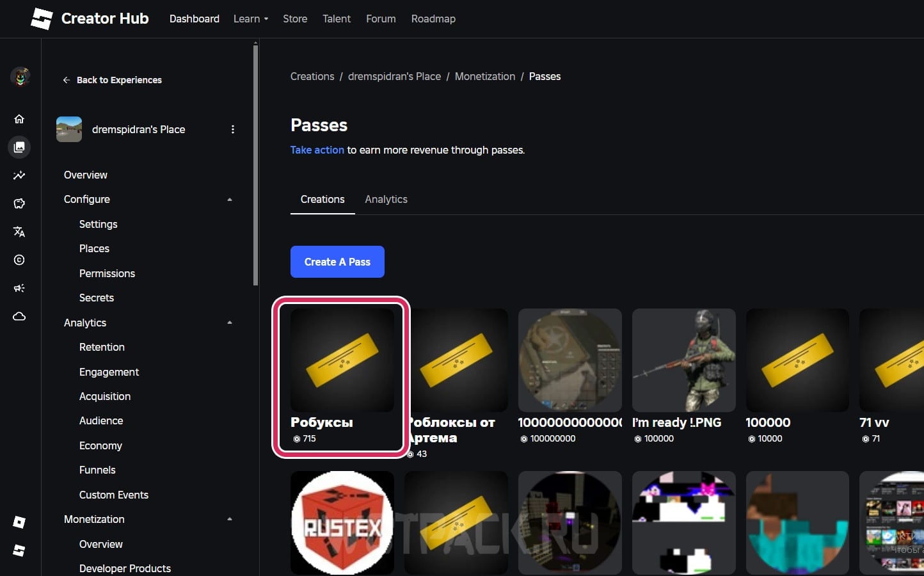Open Overview of the experience in the sidebar
924x576 pixels.
[x=86, y=175]
